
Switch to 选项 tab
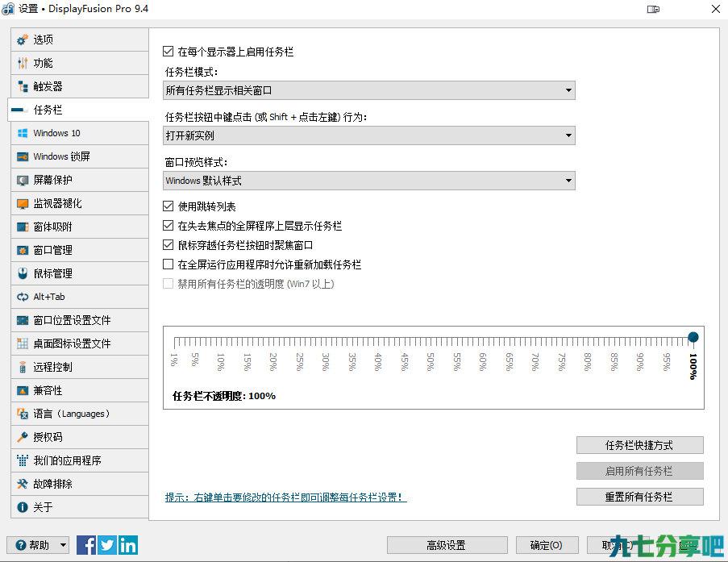79,40
